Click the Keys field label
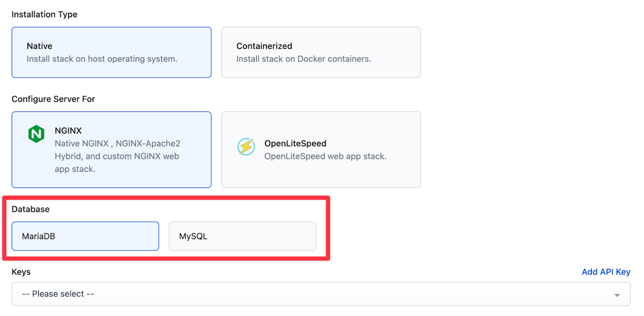This screenshot has width=644, height=316. pos(21,272)
